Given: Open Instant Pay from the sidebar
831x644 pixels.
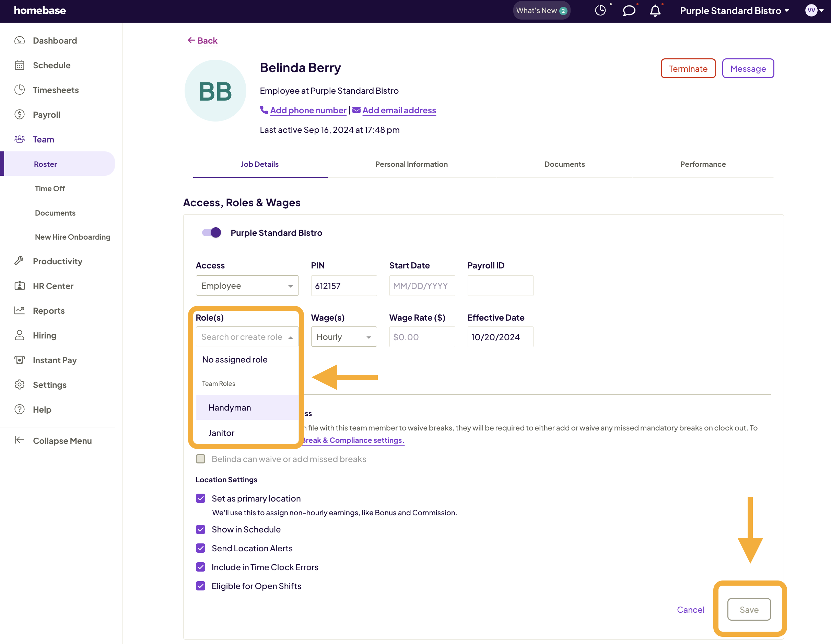Looking at the screenshot, I should (55, 360).
